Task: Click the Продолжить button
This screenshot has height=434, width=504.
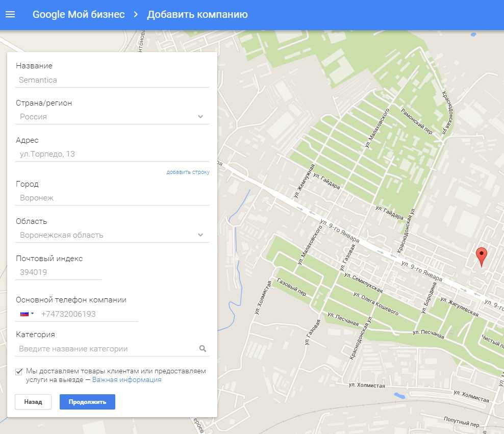Action: 87,402
